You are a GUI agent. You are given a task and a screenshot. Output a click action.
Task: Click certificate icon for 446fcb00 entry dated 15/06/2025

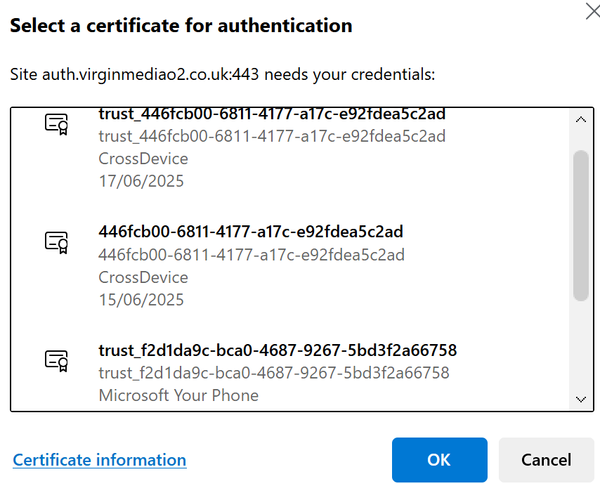(56, 242)
